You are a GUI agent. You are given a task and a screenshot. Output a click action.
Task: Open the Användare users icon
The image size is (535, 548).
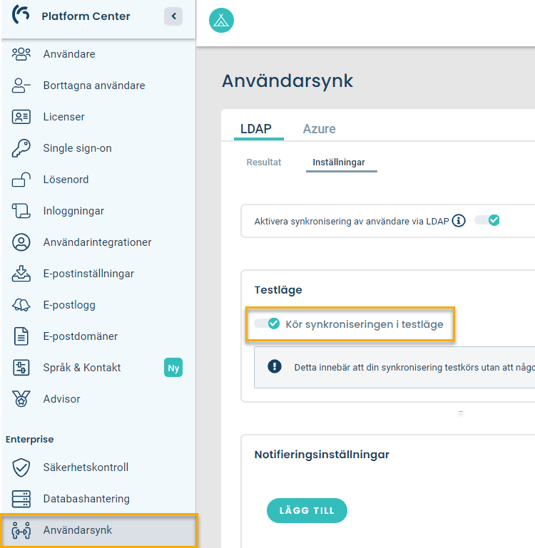pyautogui.click(x=21, y=54)
